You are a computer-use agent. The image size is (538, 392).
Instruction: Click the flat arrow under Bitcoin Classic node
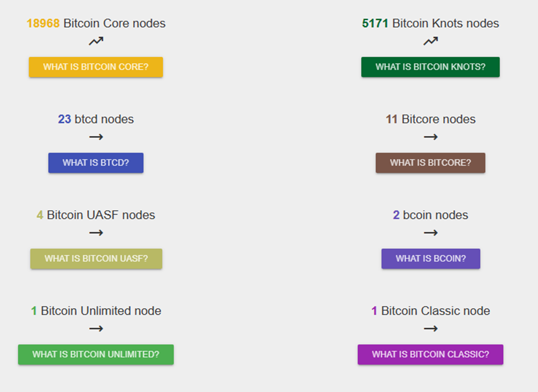click(430, 328)
